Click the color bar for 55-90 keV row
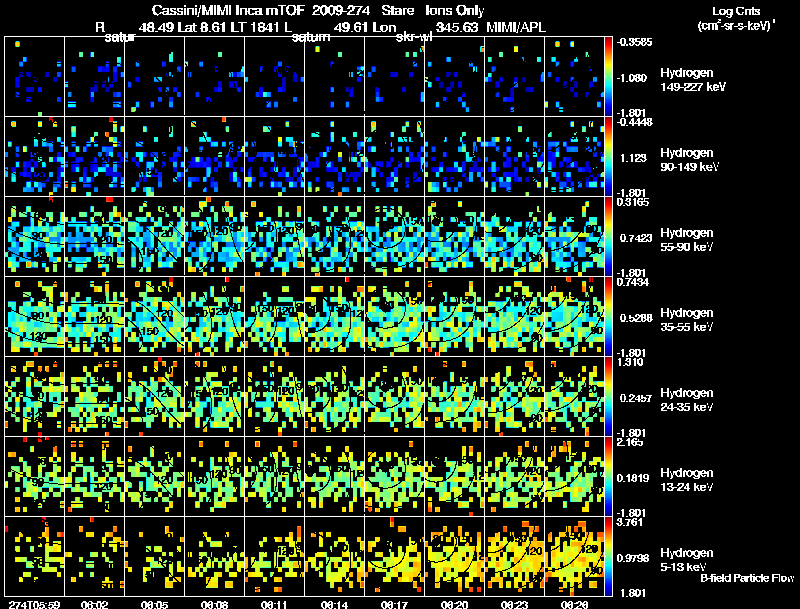The height and width of the screenshot is (609, 800). 608,237
